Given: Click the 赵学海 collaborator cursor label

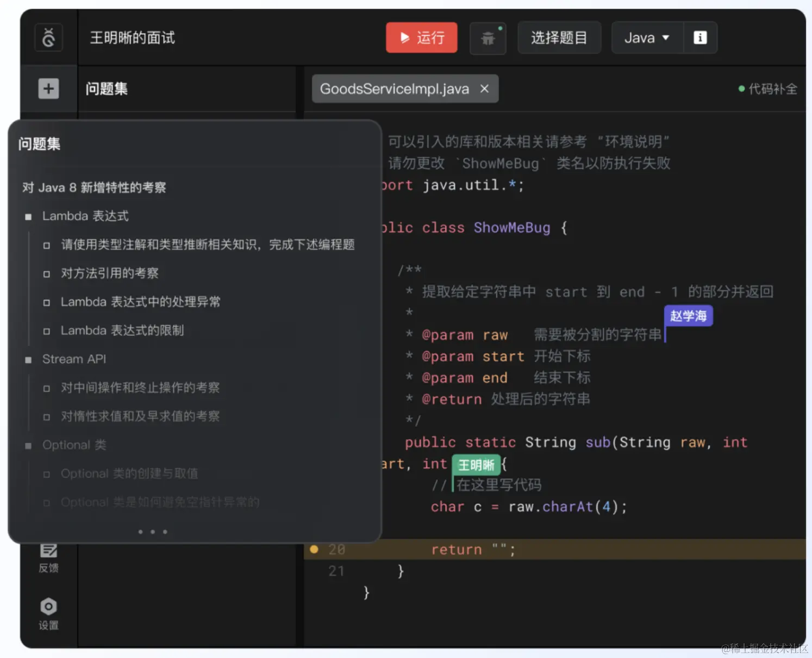Looking at the screenshot, I should coord(688,316).
